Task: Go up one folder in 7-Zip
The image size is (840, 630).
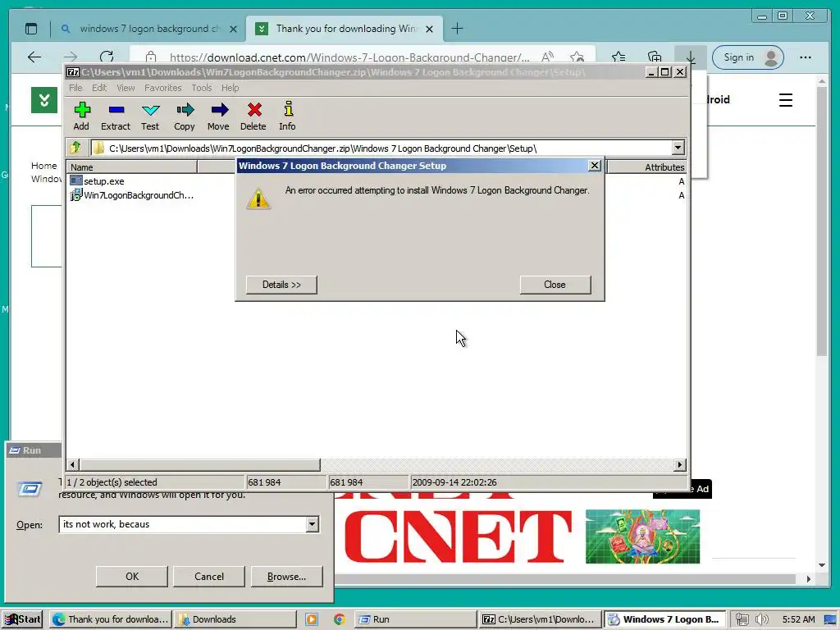Action: (x=75, y=148)
